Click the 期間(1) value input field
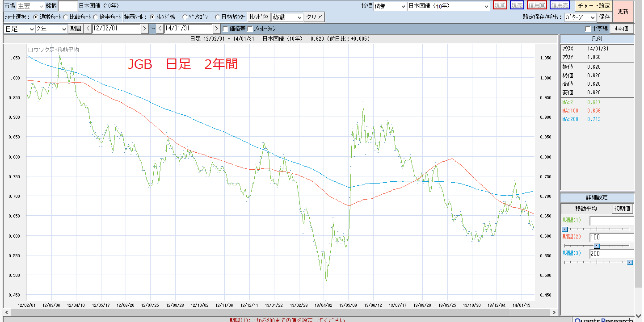 click(x=611, y=221)
